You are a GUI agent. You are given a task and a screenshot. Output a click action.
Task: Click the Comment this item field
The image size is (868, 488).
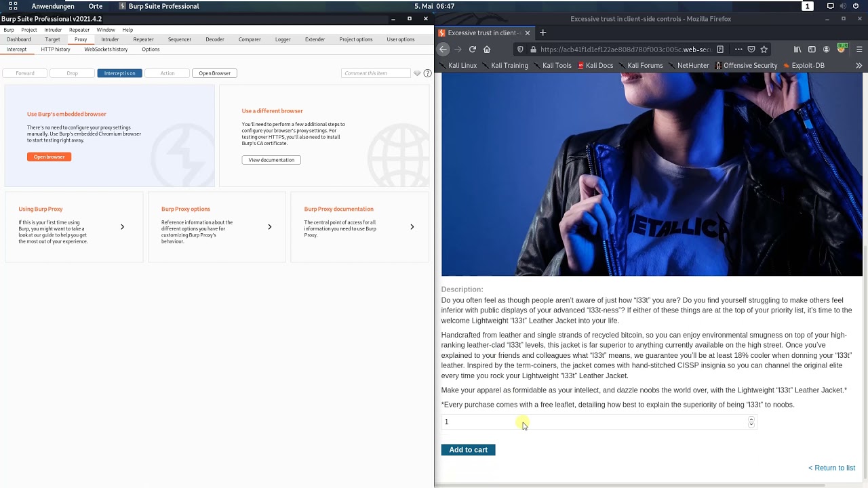[376, 73]
